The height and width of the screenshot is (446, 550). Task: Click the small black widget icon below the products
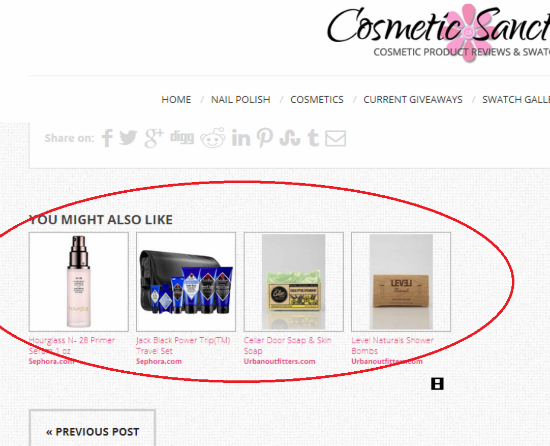(x=437, y=384)
